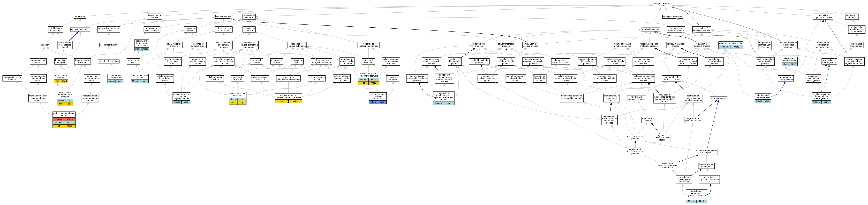
Task: Click 'response to extracellular stimulus' node
Action: tap(765, 45)
